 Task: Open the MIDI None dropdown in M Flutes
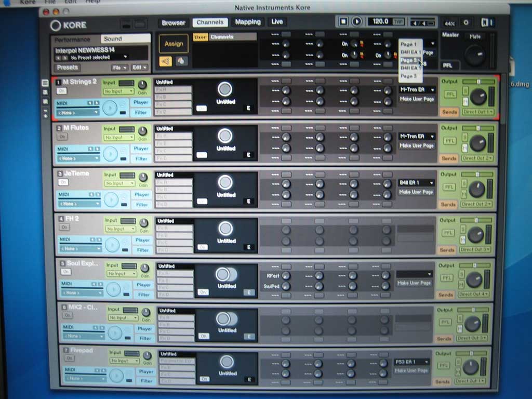pyautogui.click(x=79, y=158)
